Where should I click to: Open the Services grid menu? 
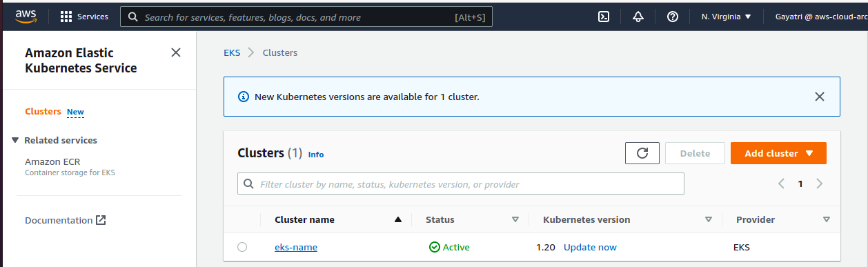coord(84,17)
